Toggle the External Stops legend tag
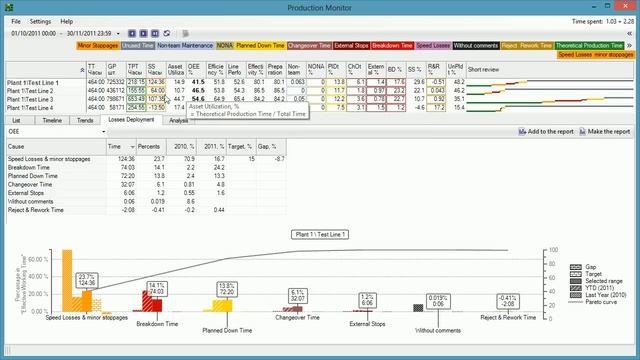This screenshot has height=360, width=640. point(351,45)
